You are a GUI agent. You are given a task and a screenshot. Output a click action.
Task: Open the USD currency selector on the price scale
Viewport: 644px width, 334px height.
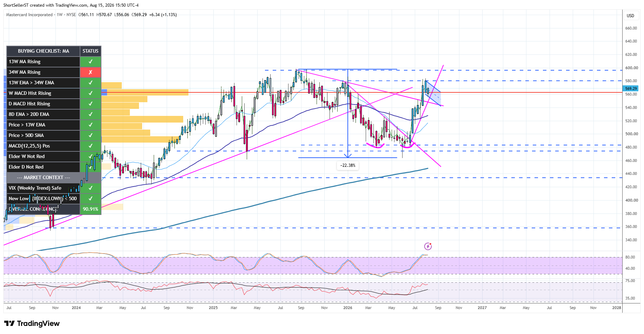(x=631, y=15)
